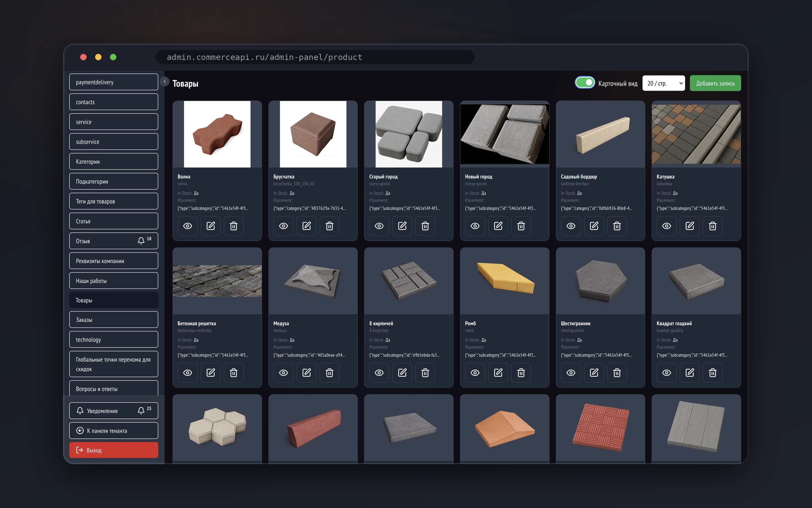Image resolution: width=812 pixels, height=508 pixels.
Task: Delete the Шестигранник product
Action: (617, 373)
